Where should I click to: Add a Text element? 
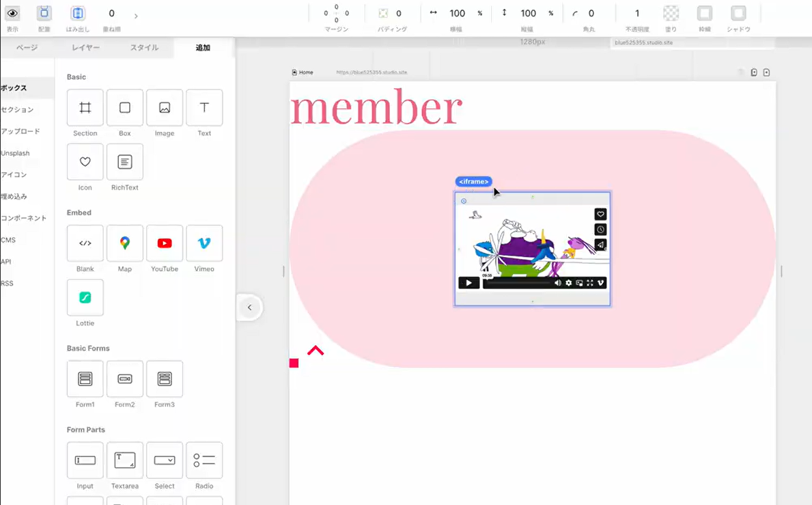[205, 108]
